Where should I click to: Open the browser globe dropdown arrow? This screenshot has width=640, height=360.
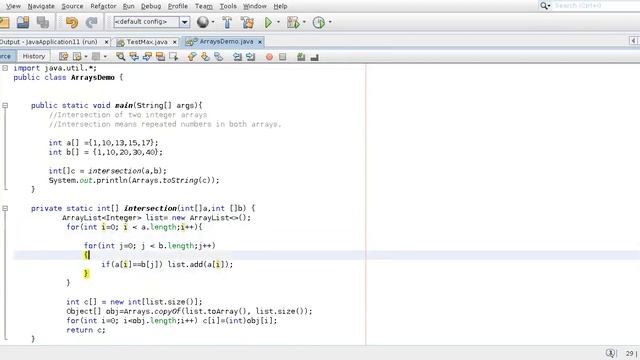pos(213,22)
